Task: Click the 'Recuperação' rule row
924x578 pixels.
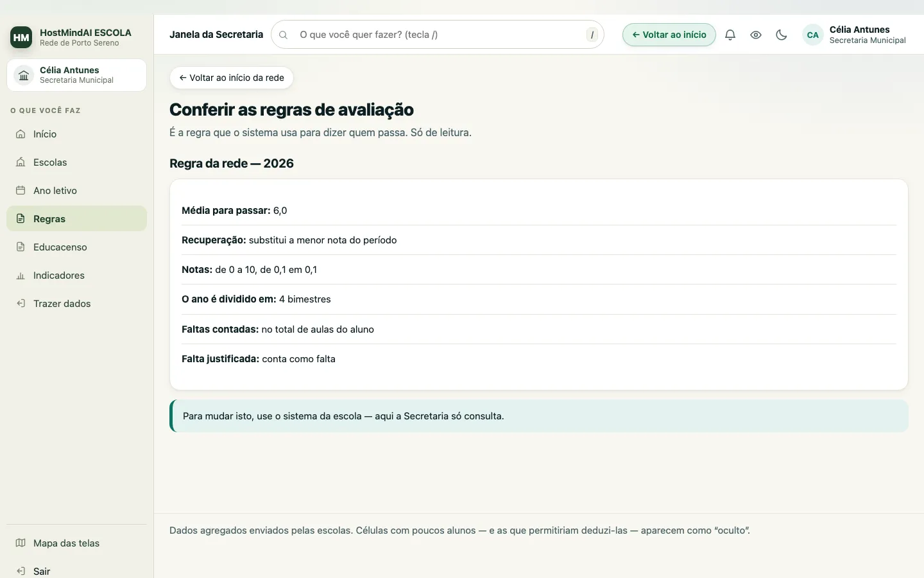Action: (539, 240)
